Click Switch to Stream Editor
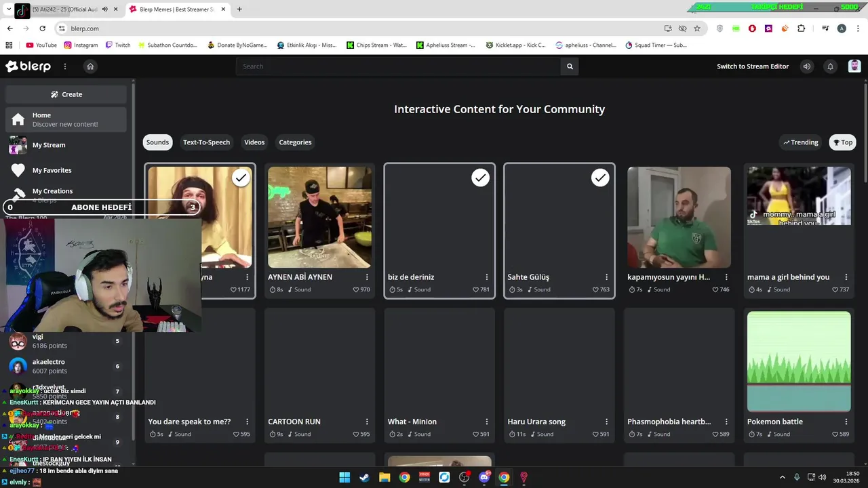The image size is (868, 488). click(753, 66)
